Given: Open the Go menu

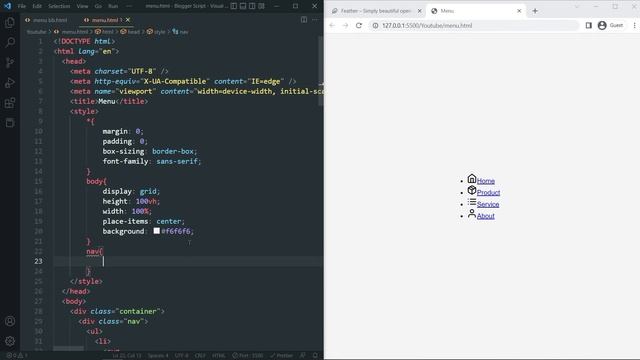Looking at the screenshot, I should click(98, 6).
